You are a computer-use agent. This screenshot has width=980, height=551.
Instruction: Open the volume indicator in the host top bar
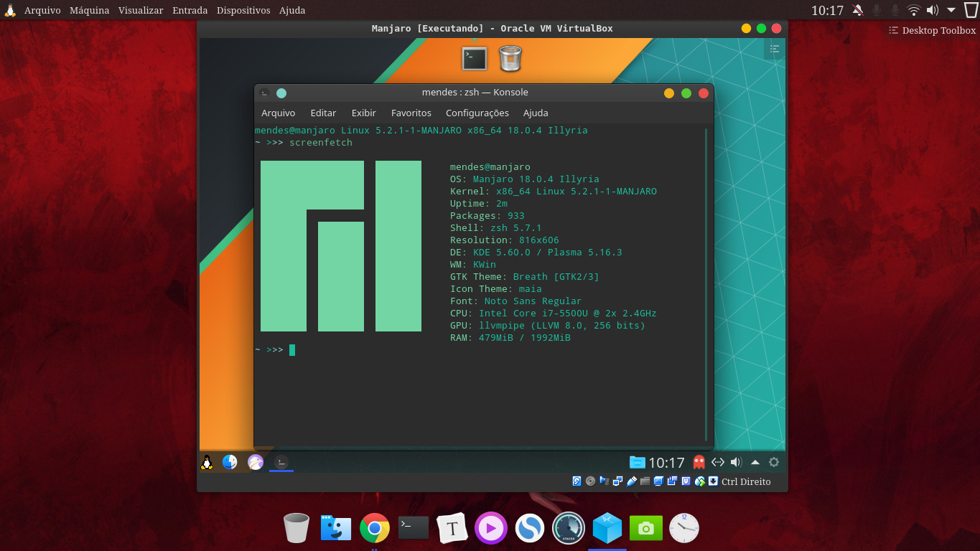click(932, 10)
